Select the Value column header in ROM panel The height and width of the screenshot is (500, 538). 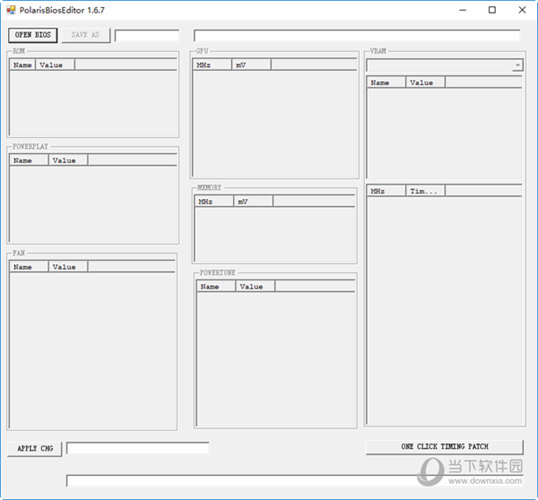(55, 65)
